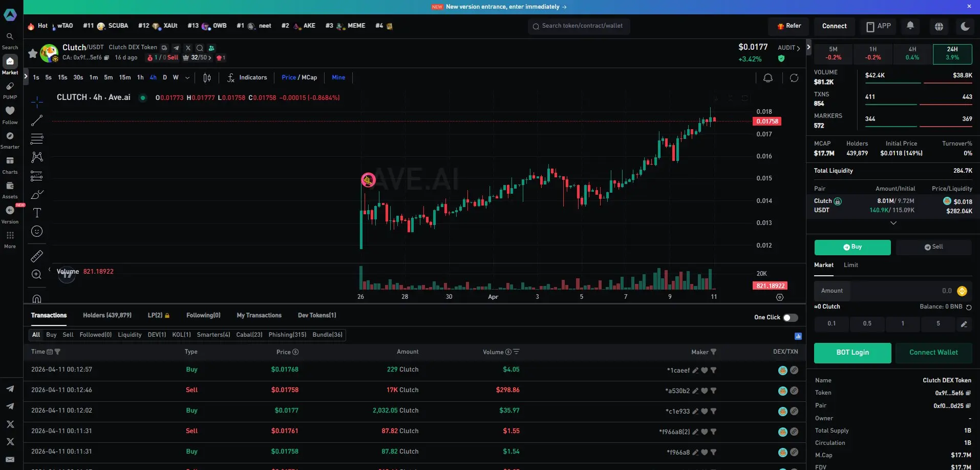Select the crosshair cursor drawing tool
The height and width of the screenshot is (470, 980).
pyautogui.click(x=37, y=102)
